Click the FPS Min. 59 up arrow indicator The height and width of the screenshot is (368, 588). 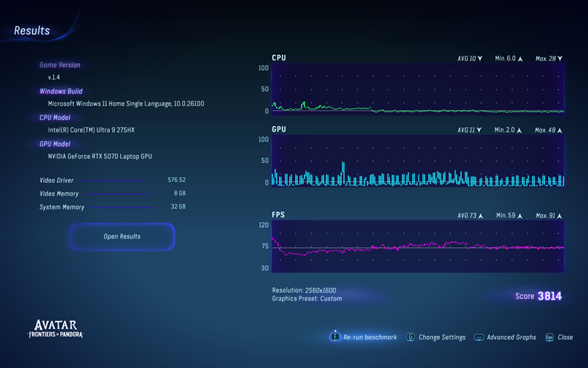click(520, 216)
